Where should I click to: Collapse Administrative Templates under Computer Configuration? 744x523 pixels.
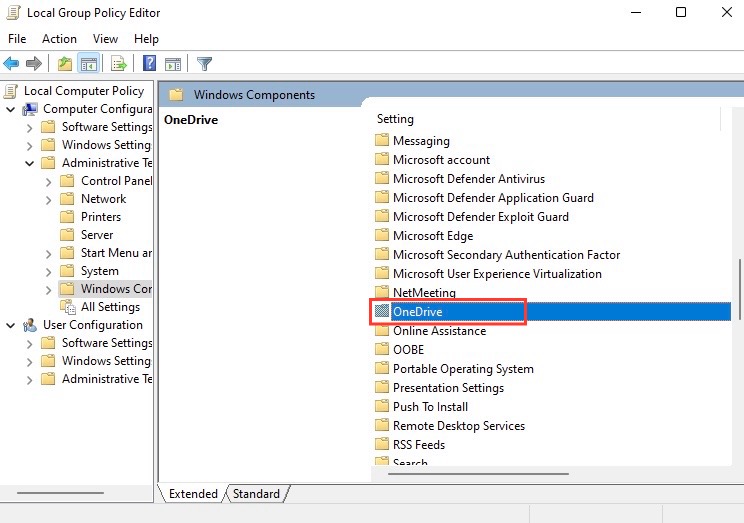(29, 164)
